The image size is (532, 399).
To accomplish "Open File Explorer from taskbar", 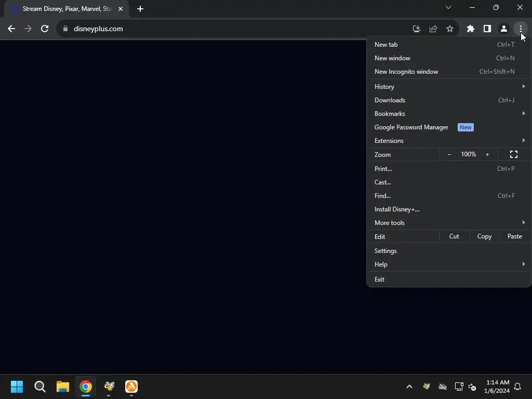I will pos(63,387).
